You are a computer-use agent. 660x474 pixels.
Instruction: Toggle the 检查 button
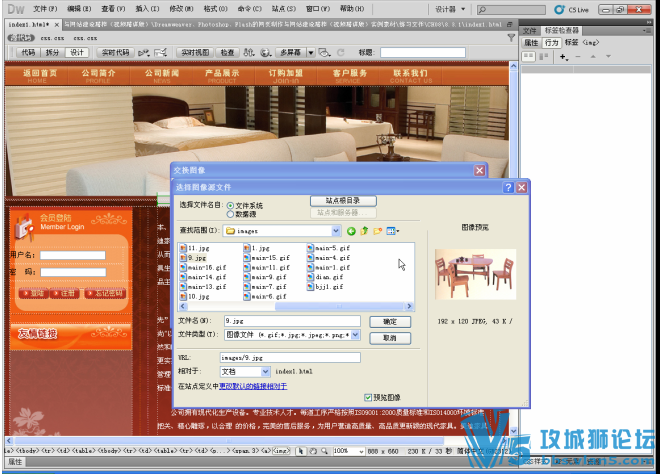coord(227,53)
